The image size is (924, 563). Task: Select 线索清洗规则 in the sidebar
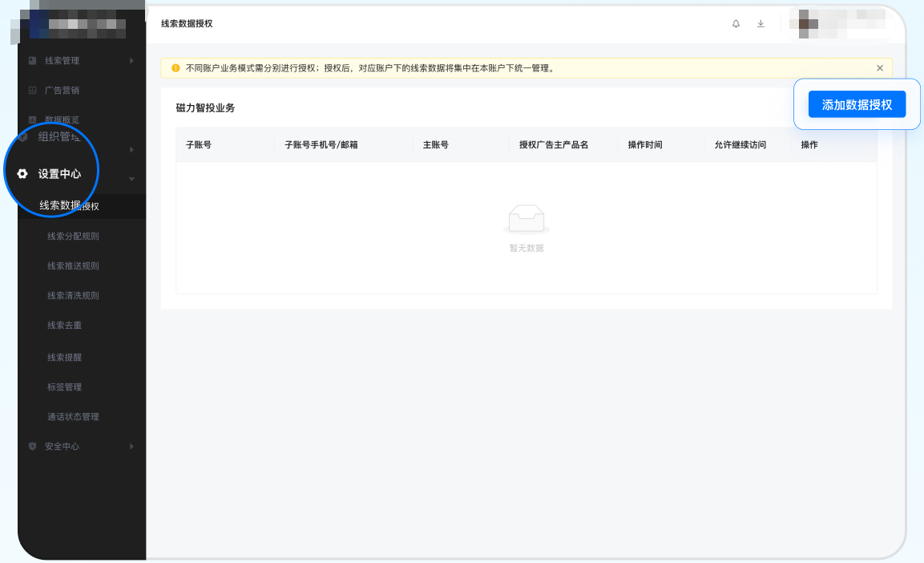[72, 295]
